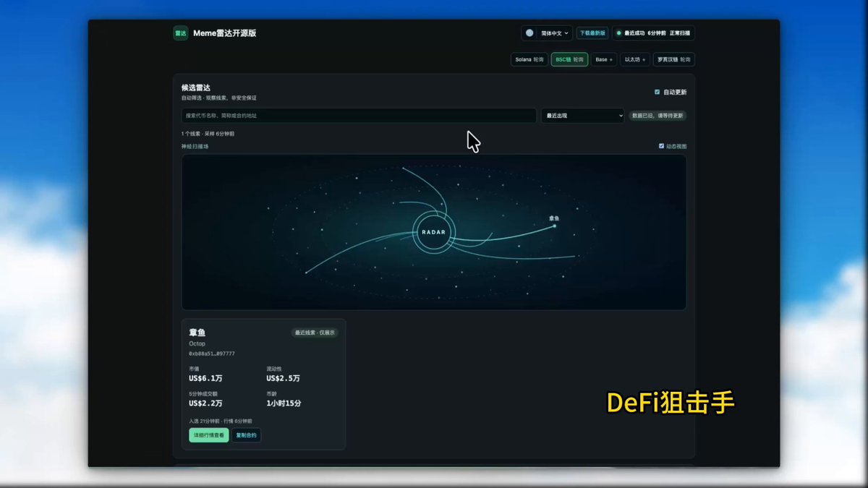Click the 5-minute volume value US$2.2万
The height and width of the screenshot is (488, 868).
click(205, 403)
